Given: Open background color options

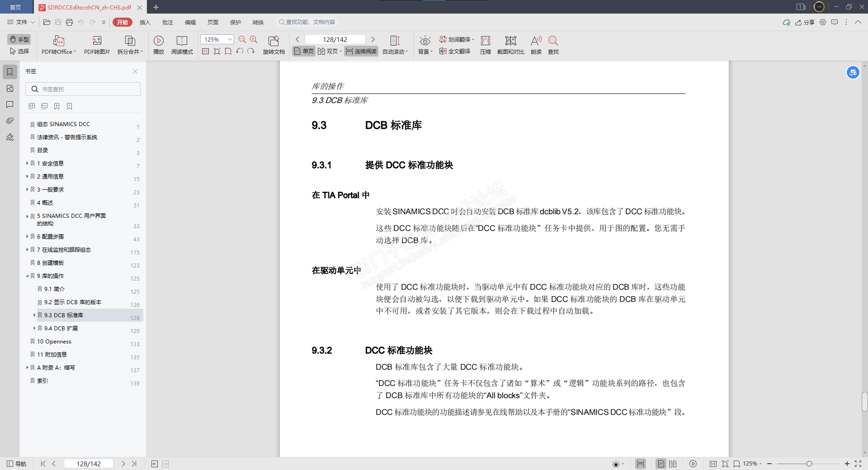Looking at the screenshot, I should click(425, 45).
